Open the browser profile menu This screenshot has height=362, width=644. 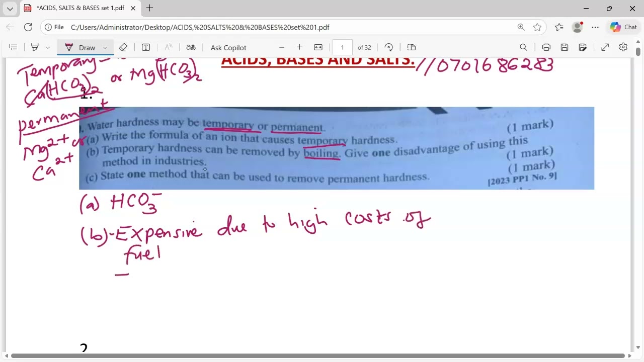tap(577, 27)
